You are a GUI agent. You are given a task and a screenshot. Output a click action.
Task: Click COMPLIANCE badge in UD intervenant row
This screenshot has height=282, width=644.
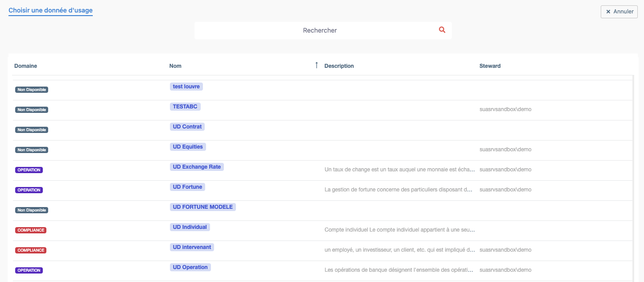point(31,250)
